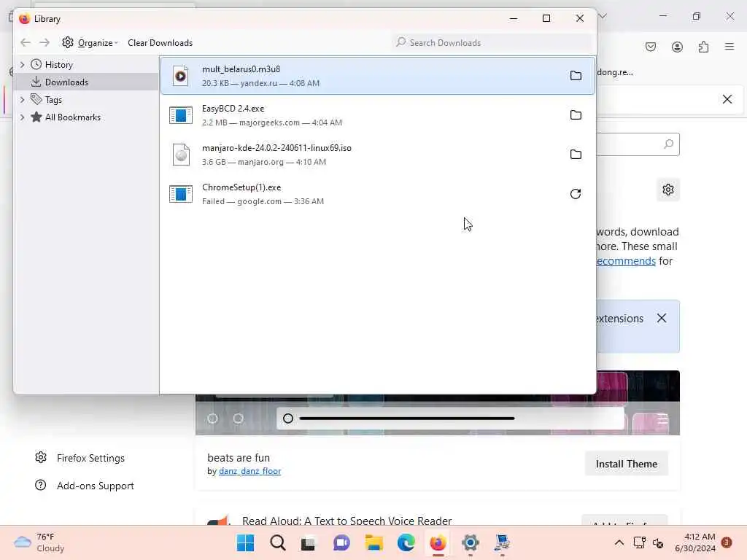The height and width of the screenshot is (560, 747).
Task: Dismiss the extensions notice banner
Action: (662, 318)
